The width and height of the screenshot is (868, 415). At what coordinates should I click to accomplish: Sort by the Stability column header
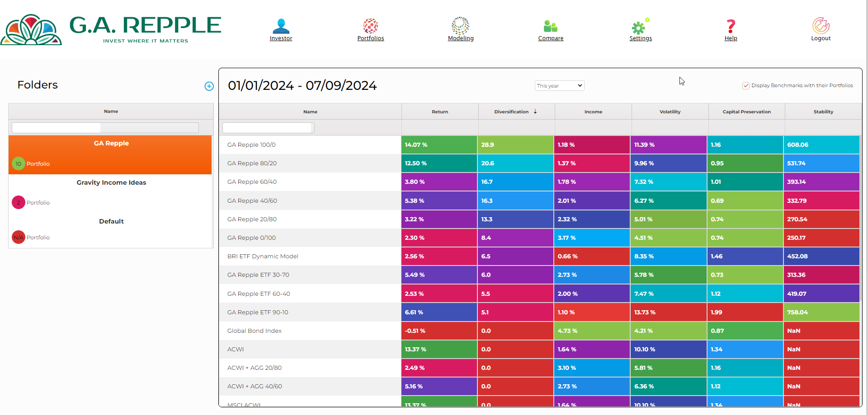823,112
